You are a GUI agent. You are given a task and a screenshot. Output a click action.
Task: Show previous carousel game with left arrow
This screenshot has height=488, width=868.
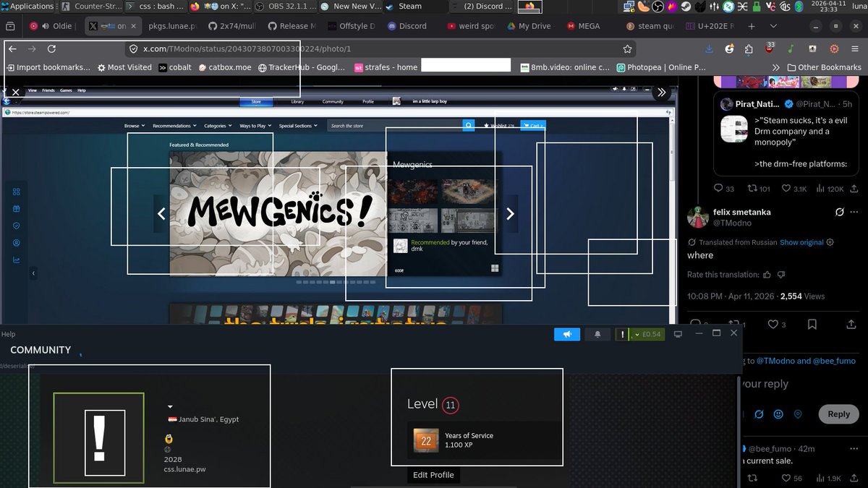(161, 213)
